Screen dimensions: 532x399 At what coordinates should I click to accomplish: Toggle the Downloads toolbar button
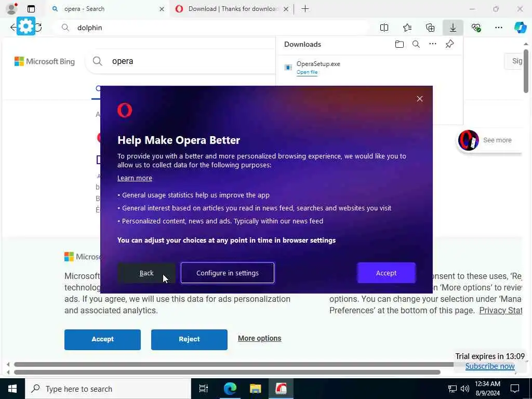(453, 28)
